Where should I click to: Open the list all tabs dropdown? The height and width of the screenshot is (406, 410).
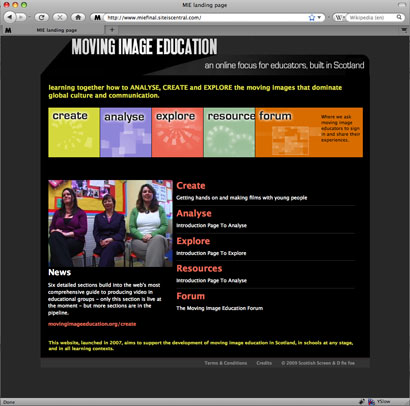tap(404, 30)
